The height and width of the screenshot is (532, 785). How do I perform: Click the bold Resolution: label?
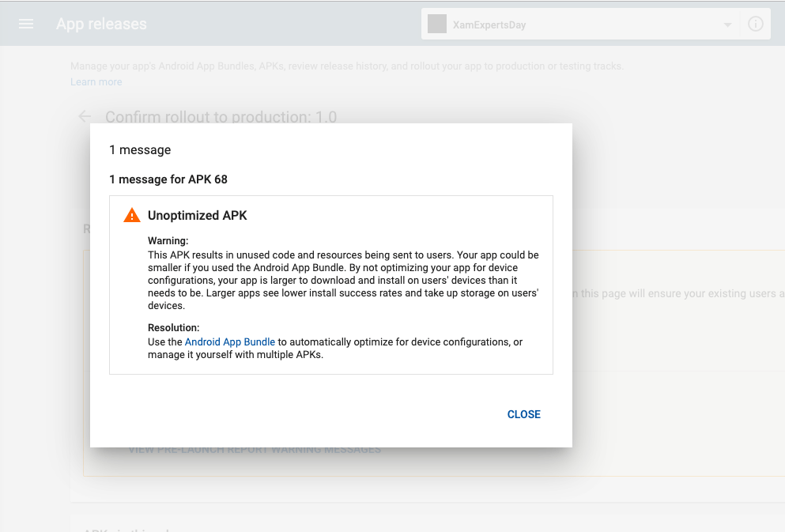pyautogui.click(x=173, y=327)
